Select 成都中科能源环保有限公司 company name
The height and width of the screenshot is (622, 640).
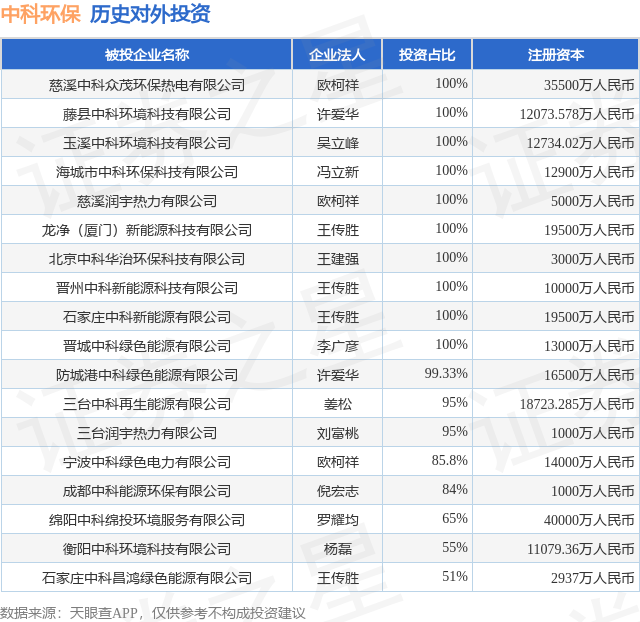coord(147,491)
